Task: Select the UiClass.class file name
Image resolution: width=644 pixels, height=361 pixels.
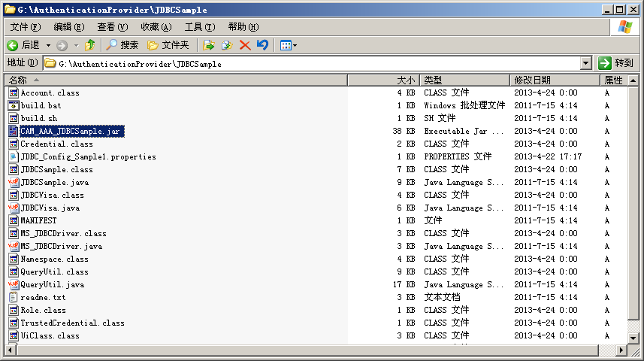Action: pos(50,336)
